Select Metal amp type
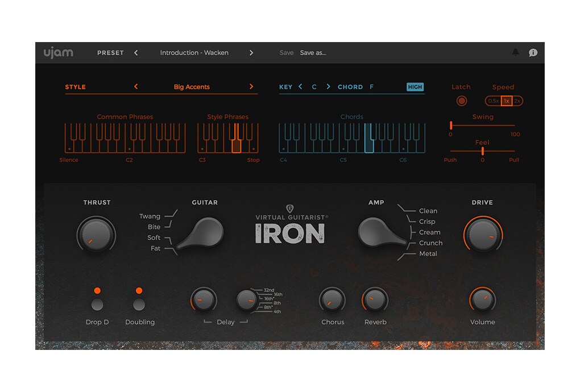Viewport: 580px width, 392px height. (428, 254)
